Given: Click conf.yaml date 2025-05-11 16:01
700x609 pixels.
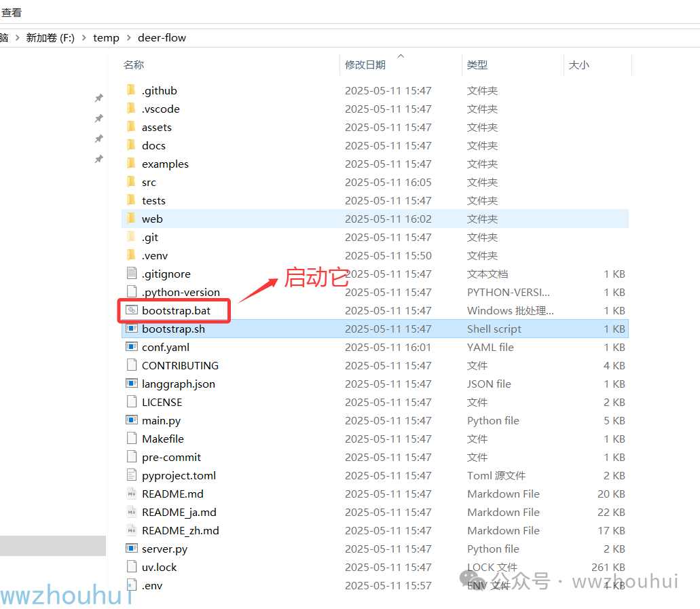Looking at the screenshot, I should [x=388, y=347].
